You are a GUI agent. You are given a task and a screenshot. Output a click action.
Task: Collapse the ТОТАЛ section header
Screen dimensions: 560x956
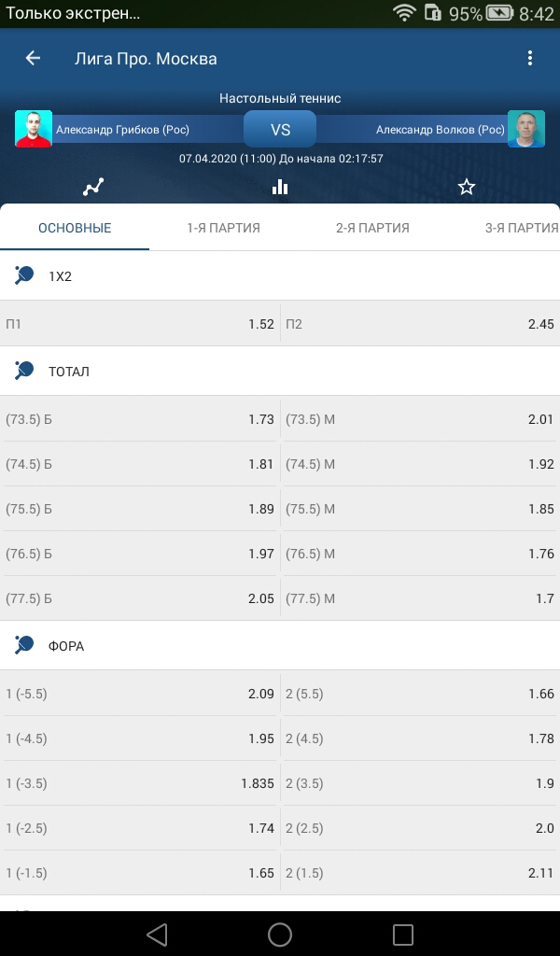tap(280, 372)
